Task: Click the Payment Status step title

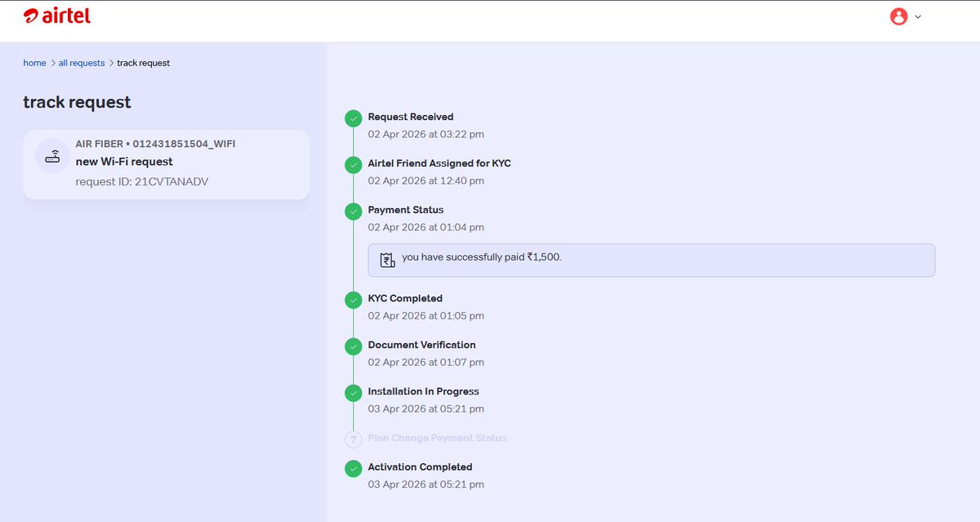Action: click(406, 210)
